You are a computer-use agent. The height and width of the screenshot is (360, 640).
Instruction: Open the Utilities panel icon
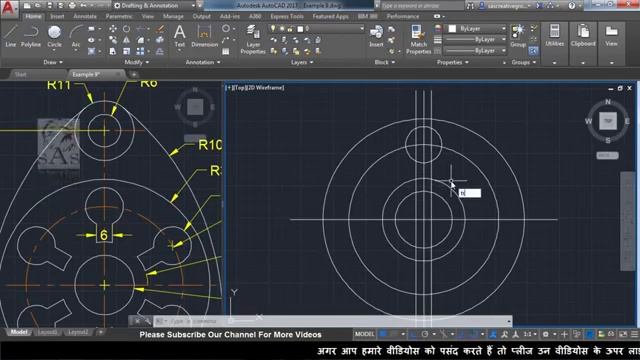[554, 36]
